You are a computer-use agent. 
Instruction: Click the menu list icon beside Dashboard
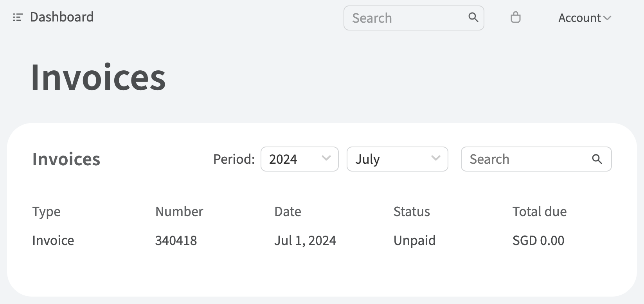18,17
